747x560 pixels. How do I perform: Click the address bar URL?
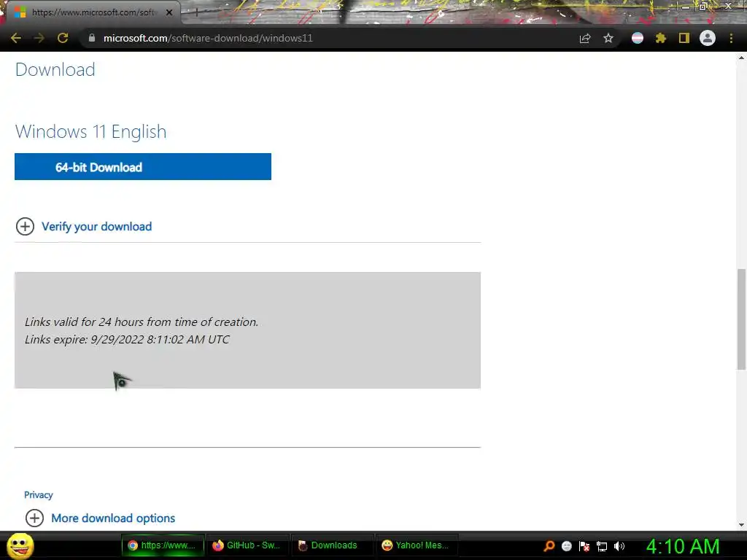(x=208, y=38)
